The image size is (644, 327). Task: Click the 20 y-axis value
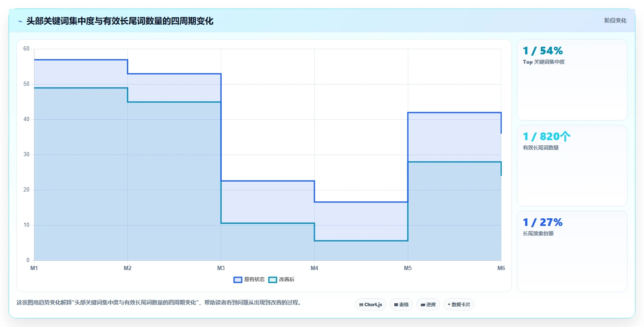(26, 190)
